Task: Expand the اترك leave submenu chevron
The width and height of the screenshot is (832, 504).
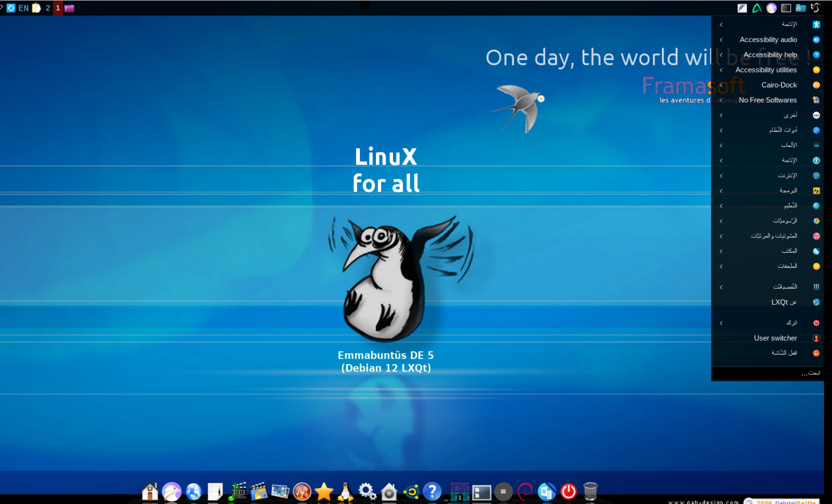Action: (x=720, y=322)
